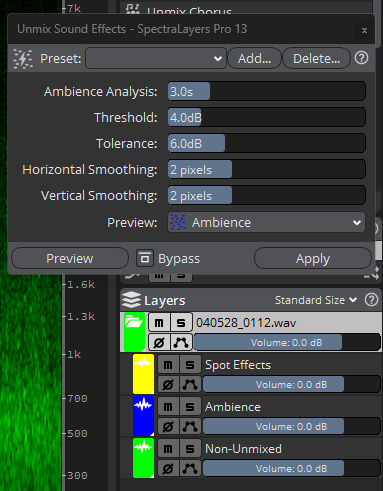Open the Preview Ambience dropdown
The height and width of the screenshot is (491, 383).
point(267,222)
